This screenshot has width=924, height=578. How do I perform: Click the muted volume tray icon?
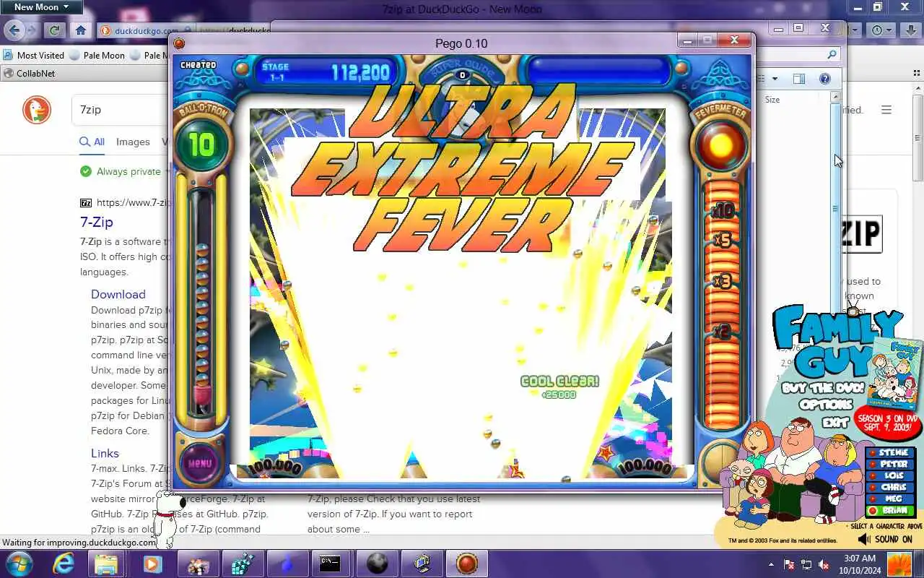tap(824, 564)
